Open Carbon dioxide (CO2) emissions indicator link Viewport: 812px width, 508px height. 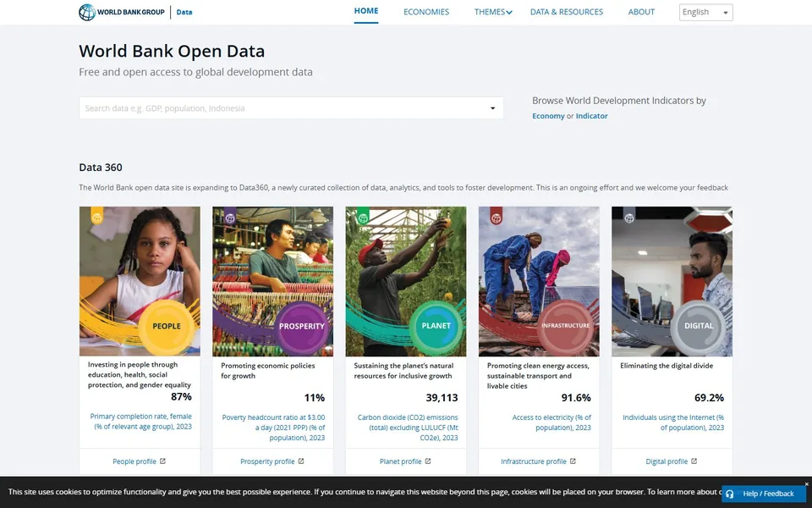(x=408, y=428)
